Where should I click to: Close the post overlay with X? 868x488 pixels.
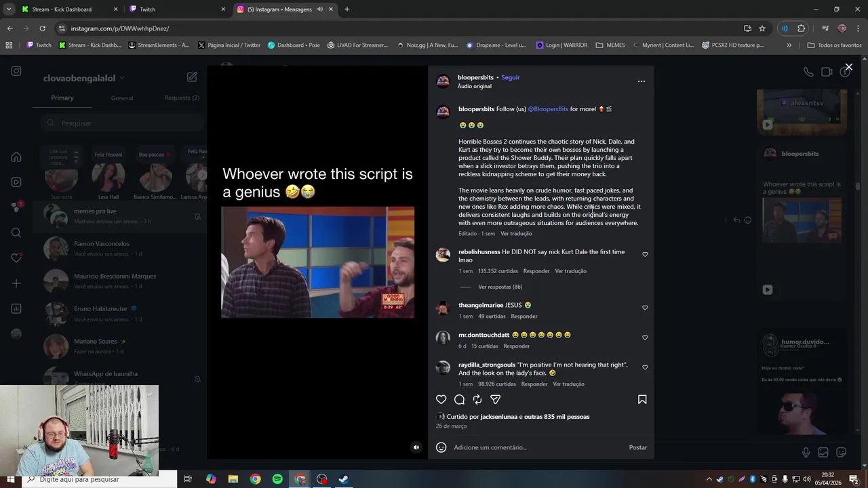848,67
